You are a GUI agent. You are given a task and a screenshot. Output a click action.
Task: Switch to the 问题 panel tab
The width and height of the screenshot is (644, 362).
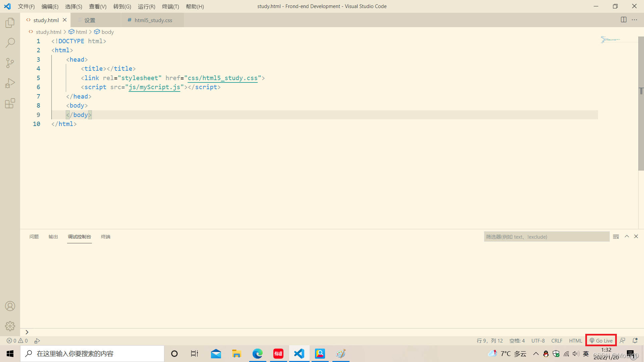point(34,237)
